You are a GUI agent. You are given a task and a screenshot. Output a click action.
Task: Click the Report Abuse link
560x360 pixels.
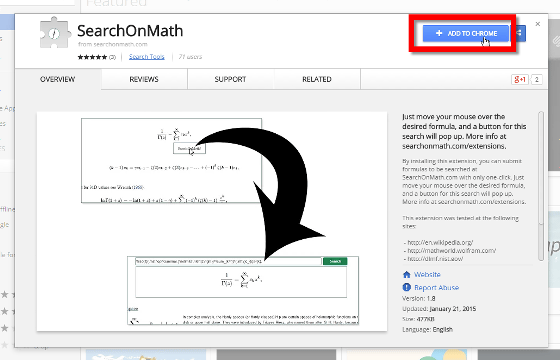(436, 288)
